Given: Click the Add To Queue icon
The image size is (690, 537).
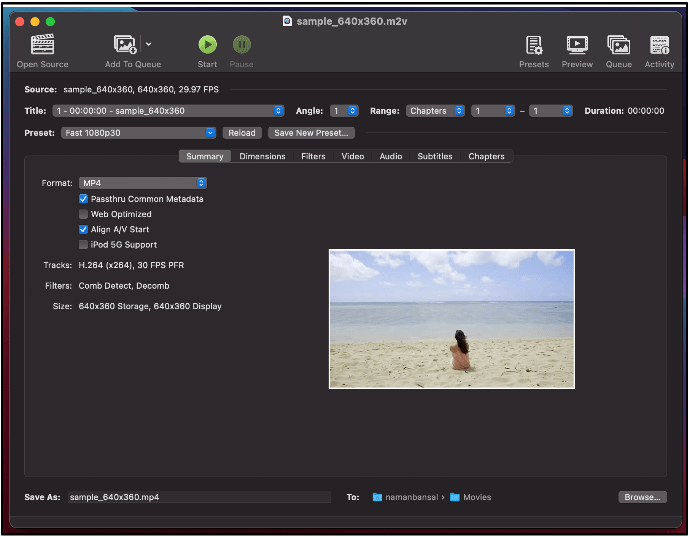Looking at the screenshot, I should [x=125, y=45].
